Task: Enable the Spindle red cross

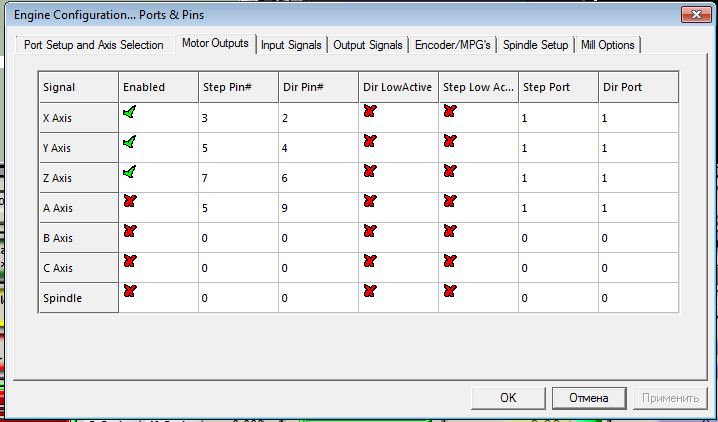Action: click(129, 292)
